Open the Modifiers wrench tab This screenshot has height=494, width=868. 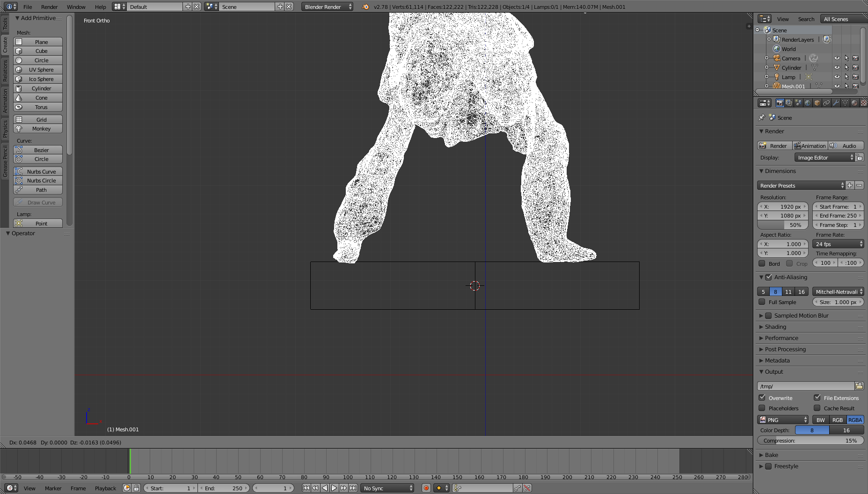836,103
